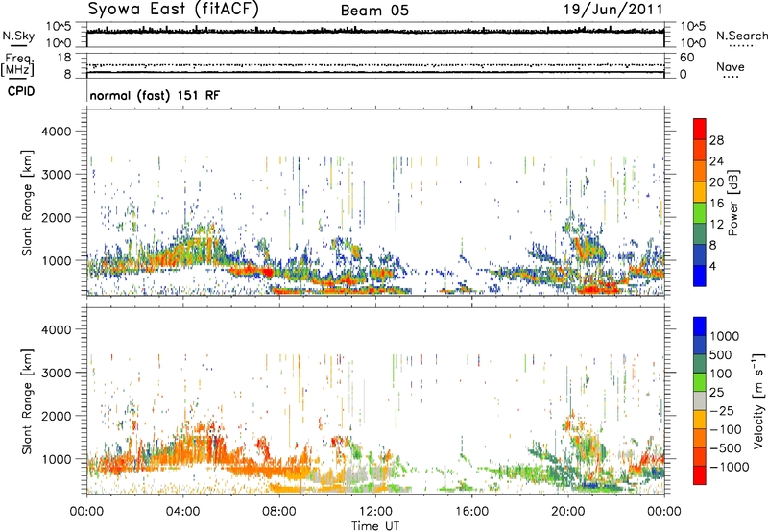Screen dimensions: 768x532
Task: Click the 'Nave' legend label
Action: tap(730, 67)
